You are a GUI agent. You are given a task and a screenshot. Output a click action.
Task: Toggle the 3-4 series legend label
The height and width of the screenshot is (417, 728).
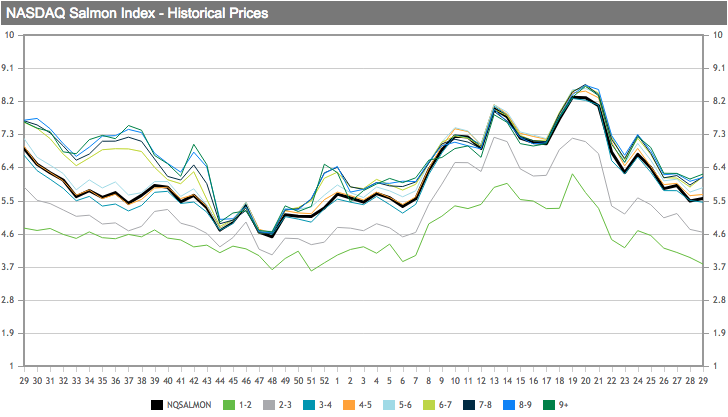tap(325, 405)
